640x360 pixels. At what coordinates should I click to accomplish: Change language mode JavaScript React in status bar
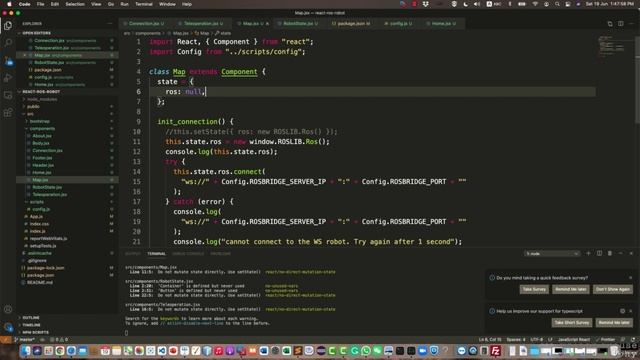(x=573, y=340)
